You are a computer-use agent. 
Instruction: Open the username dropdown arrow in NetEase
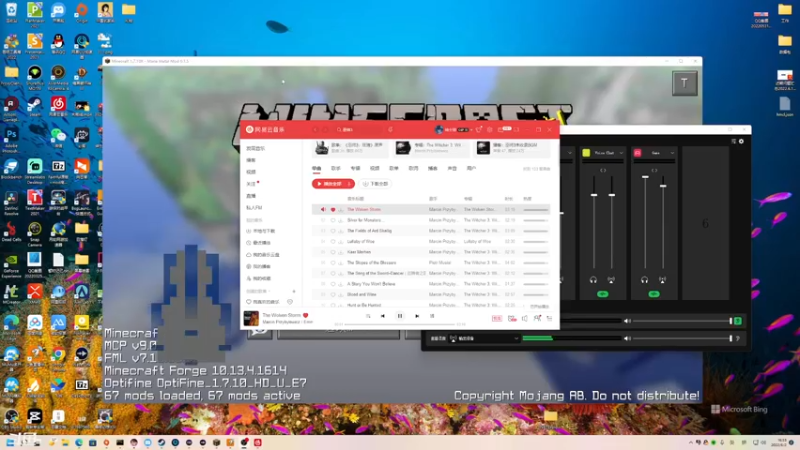coord(471,130)
